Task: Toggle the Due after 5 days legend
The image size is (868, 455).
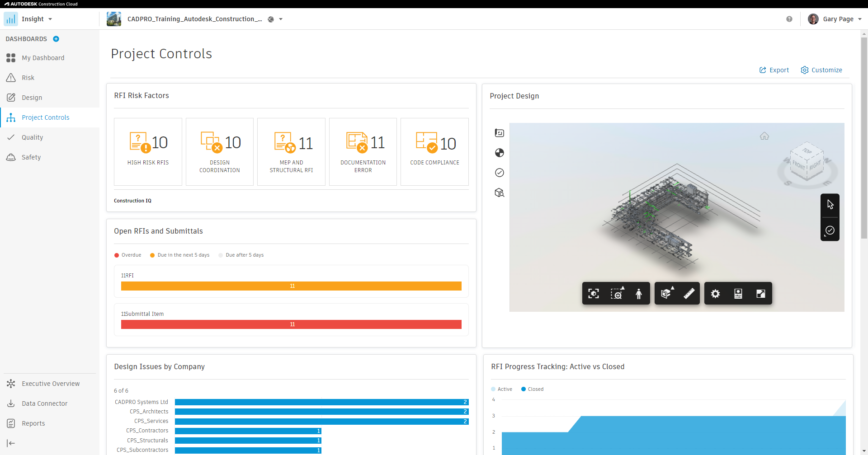Action: (241, 255)
